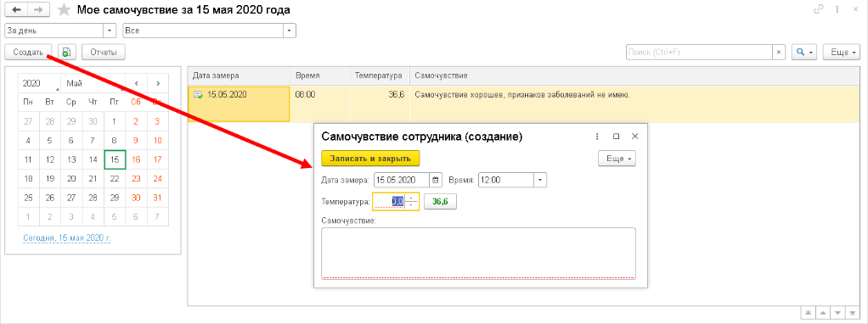Expand the Все filter dropdown
The width and height of the screenshot is (868, 324).
pos(289,31)
